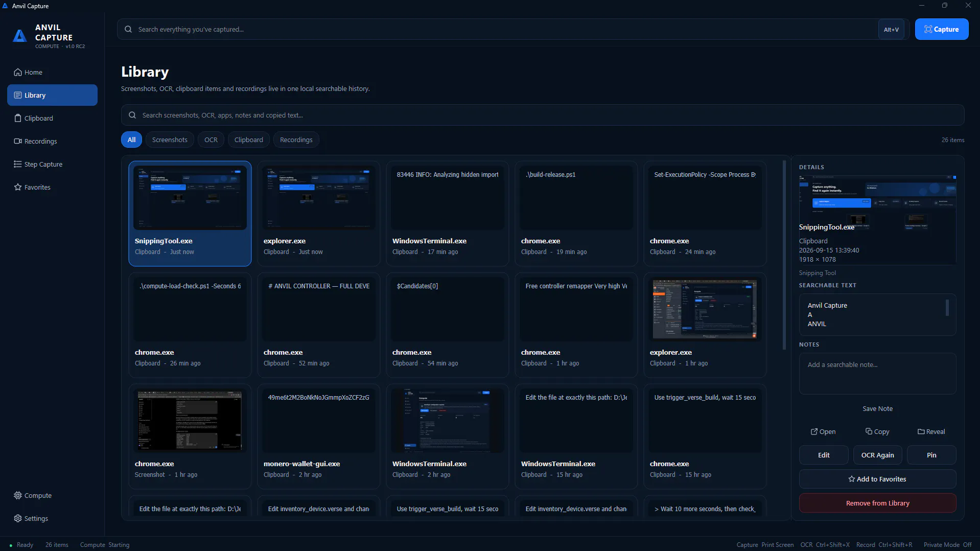Switch to the Recordings filter tab

tap(296, 140)
